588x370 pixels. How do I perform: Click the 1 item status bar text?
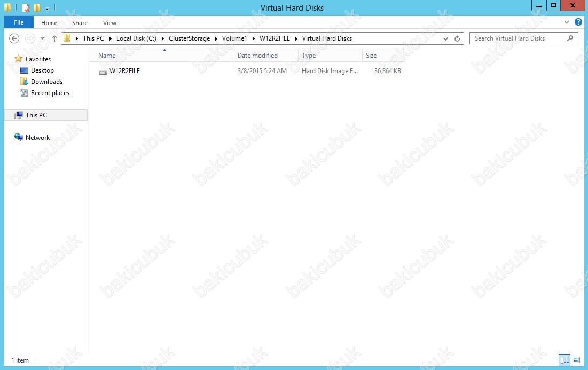point(20,360)
